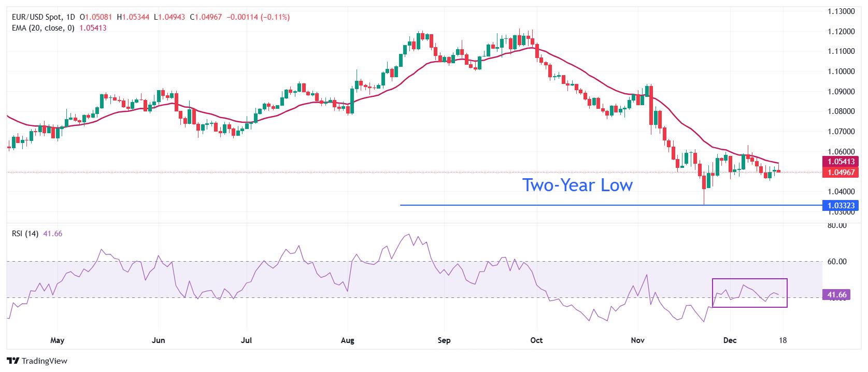This screenshot has width=868, height=372.
Task: Click the Sep label on time axis
Action: point(444,340)
